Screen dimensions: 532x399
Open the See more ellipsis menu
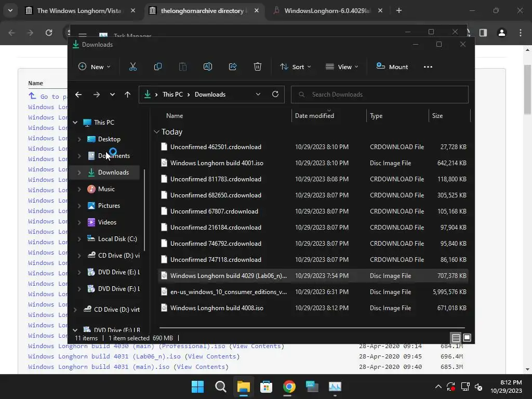click(x=428, y=67)
